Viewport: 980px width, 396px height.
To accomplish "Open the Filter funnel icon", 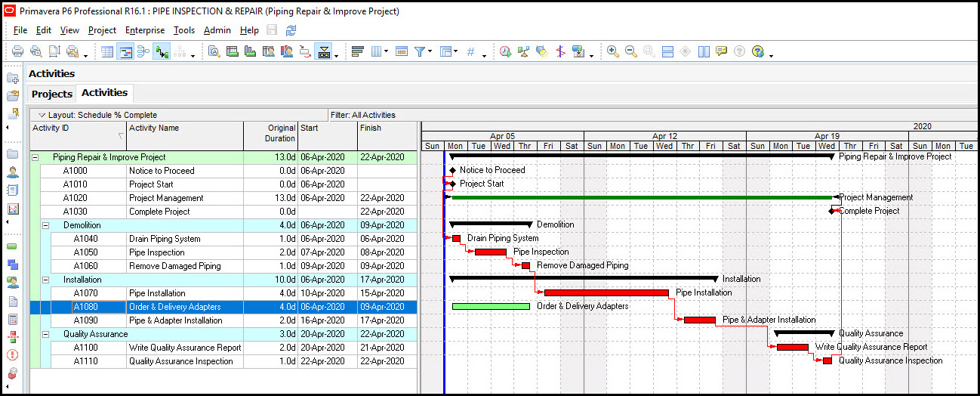I will point(420,51).
